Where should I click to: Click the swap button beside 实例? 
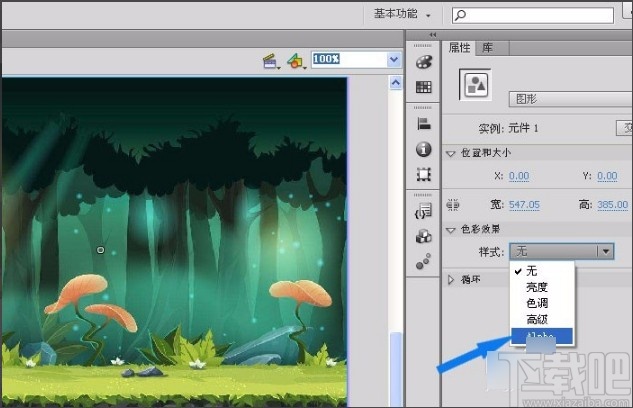click(625, 128)
